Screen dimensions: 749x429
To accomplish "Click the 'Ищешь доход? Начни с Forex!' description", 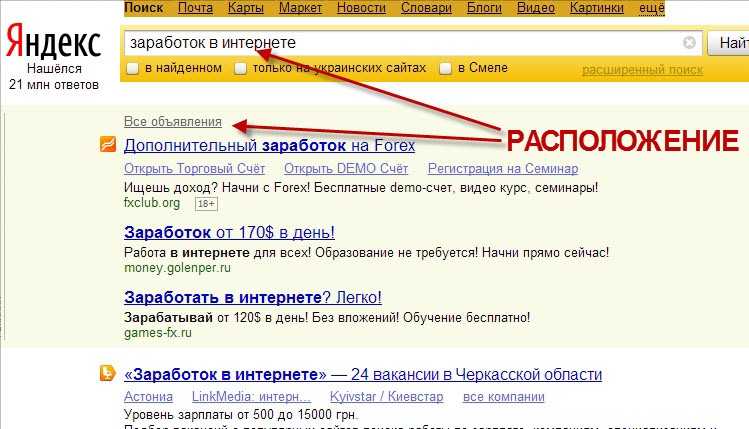I will (x=361, y=187).
